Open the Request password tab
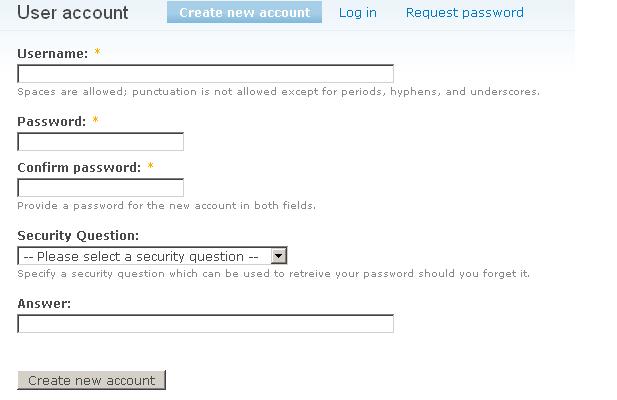The height and width of the screenshot is (400, 617). click(x=464, y=13)
